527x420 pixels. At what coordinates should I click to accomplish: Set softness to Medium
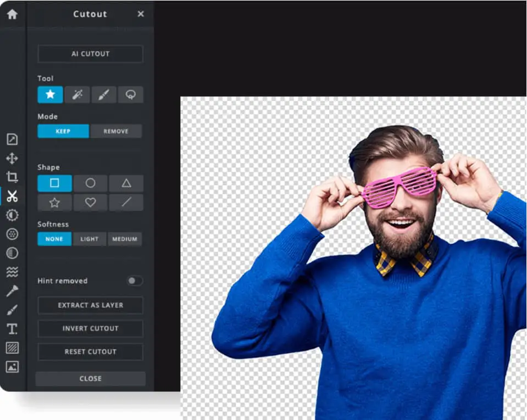tap(125, 239)
